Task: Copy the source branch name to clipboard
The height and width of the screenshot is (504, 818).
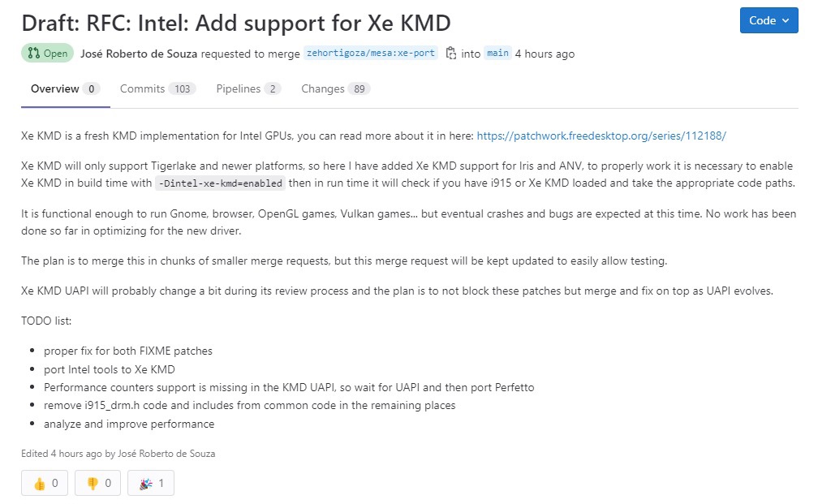Action: tap(451, 53)
